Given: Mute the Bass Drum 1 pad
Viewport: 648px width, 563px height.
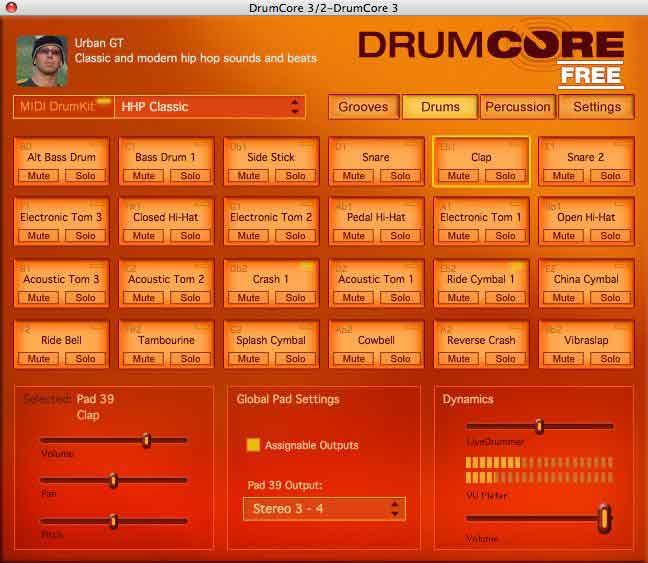Looking at the screenshot, I should [143, 176].
